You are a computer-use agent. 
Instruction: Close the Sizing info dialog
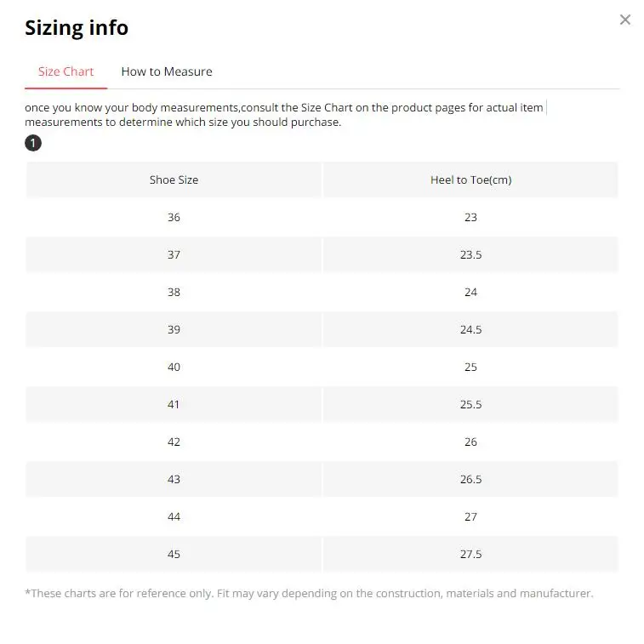tap(624, 20)
